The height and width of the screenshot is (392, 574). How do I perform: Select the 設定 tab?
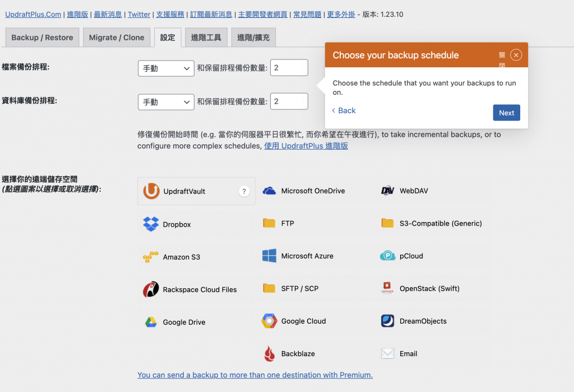click(x=168, y=38)
